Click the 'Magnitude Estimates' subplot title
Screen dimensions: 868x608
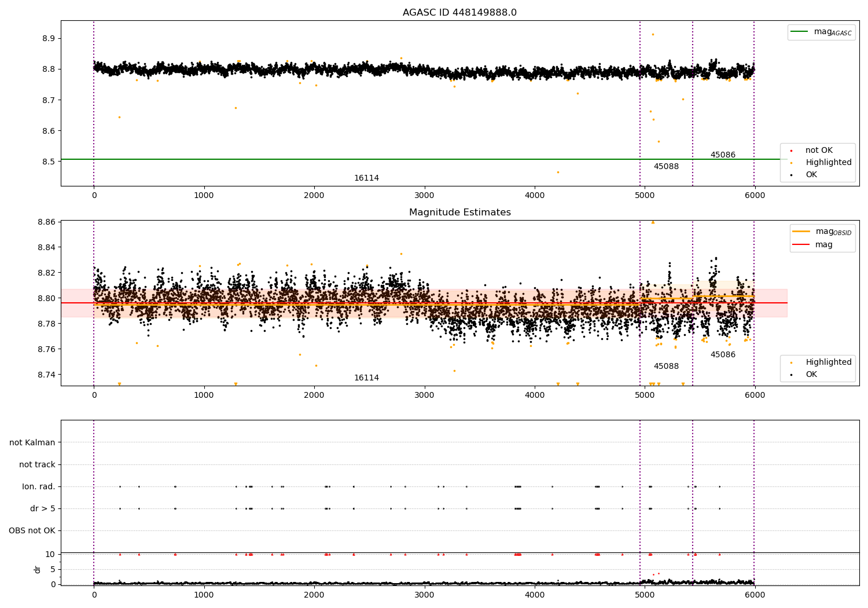(459, 213)
